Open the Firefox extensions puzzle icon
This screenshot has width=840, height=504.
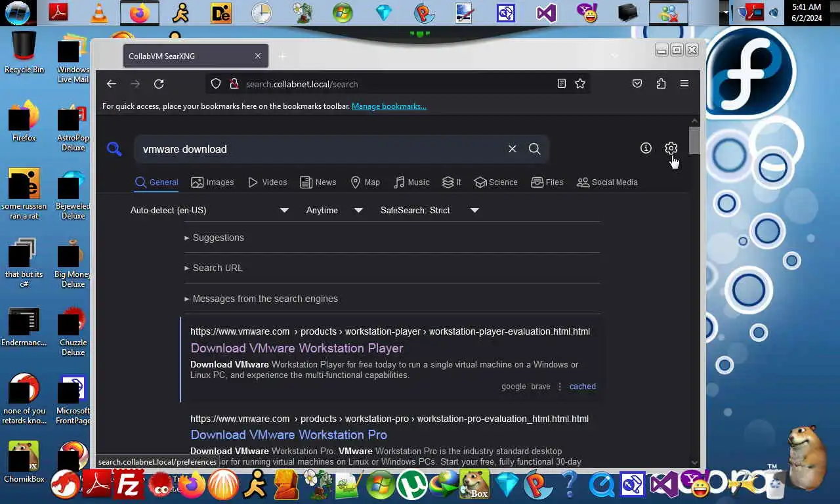click(x=661, y=84)
